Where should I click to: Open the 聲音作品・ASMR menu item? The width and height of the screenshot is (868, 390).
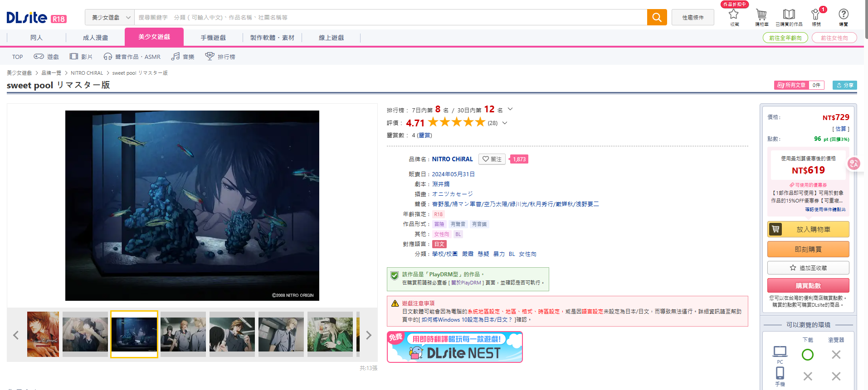132,57
